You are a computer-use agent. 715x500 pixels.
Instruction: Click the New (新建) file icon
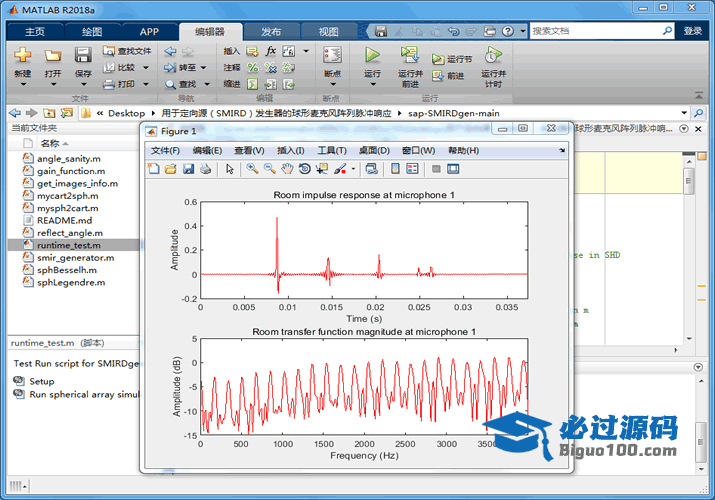point(22,55)
